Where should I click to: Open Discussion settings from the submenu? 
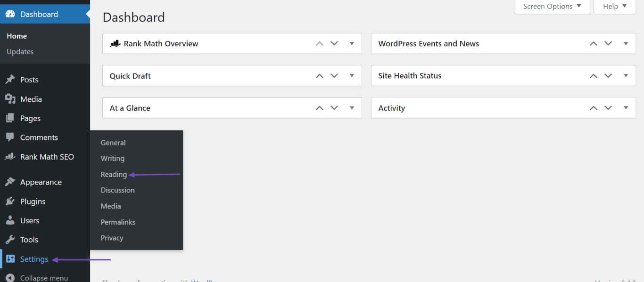pyautogui.click(x=118, y=190)
